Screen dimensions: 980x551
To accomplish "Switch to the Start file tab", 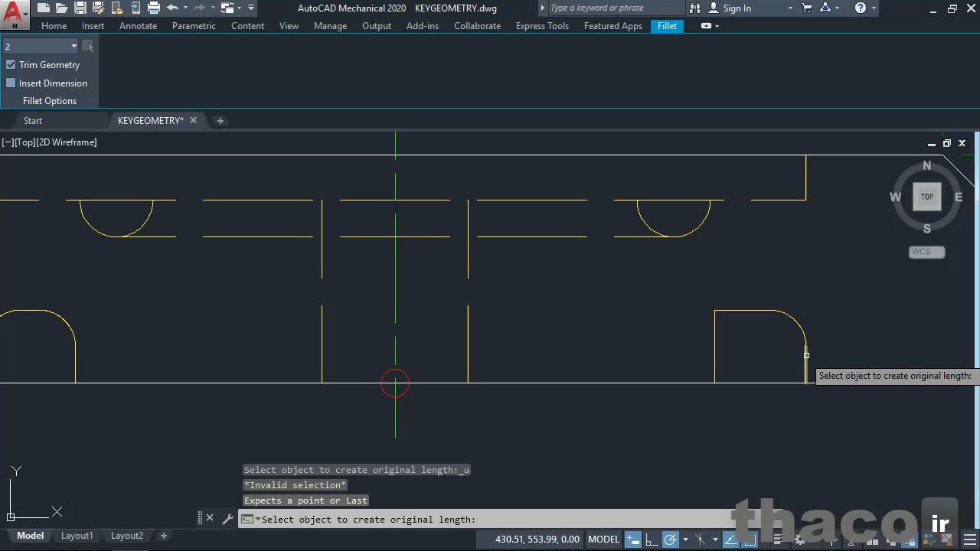I will tap(33, 121).
